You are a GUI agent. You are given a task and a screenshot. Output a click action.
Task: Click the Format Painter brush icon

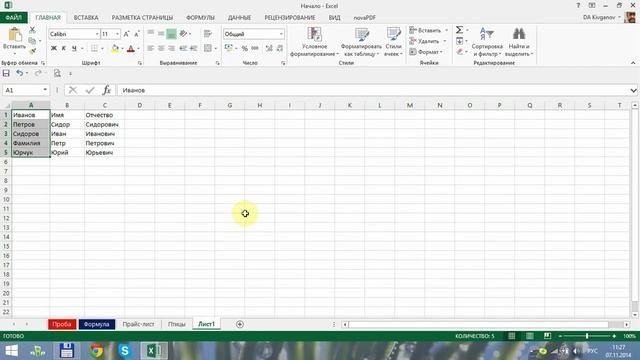pyautogui.click(x=32, y=51)
